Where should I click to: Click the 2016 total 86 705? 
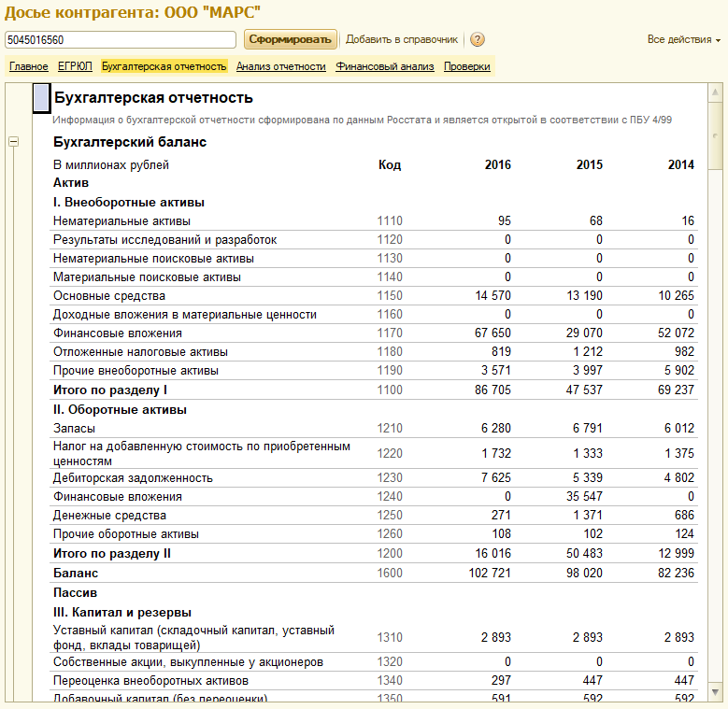click(x=492, y=390)
